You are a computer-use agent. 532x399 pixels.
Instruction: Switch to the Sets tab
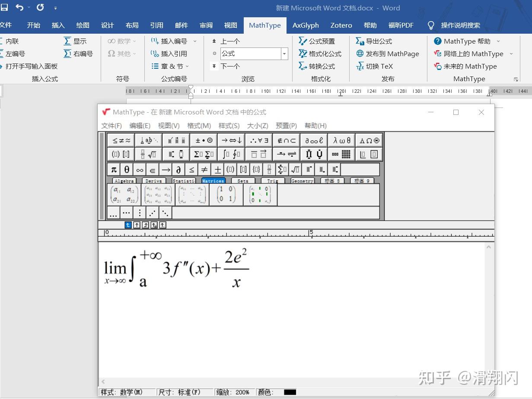coord(243,181)
